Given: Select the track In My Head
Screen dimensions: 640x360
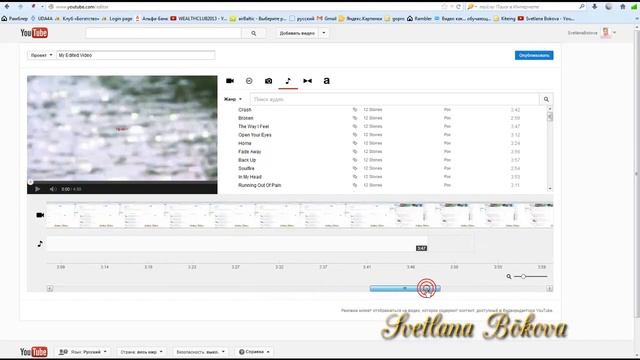Looking at the screenshot, I should click(250, 177).
